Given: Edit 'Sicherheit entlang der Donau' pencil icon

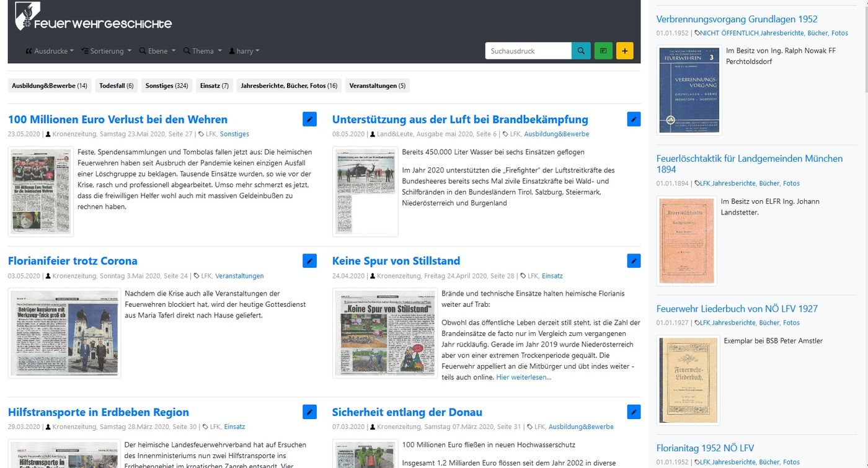Looking at the screenshot, I should tap(634, 412).
